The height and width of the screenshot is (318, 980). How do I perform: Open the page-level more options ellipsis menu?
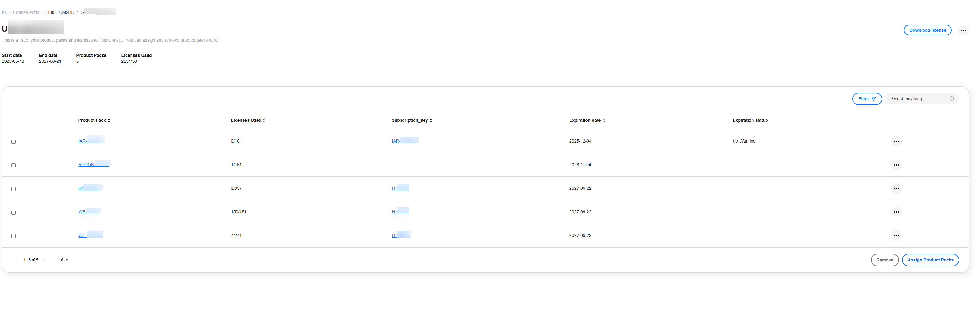pyautogui.click(x=963, y=30)
